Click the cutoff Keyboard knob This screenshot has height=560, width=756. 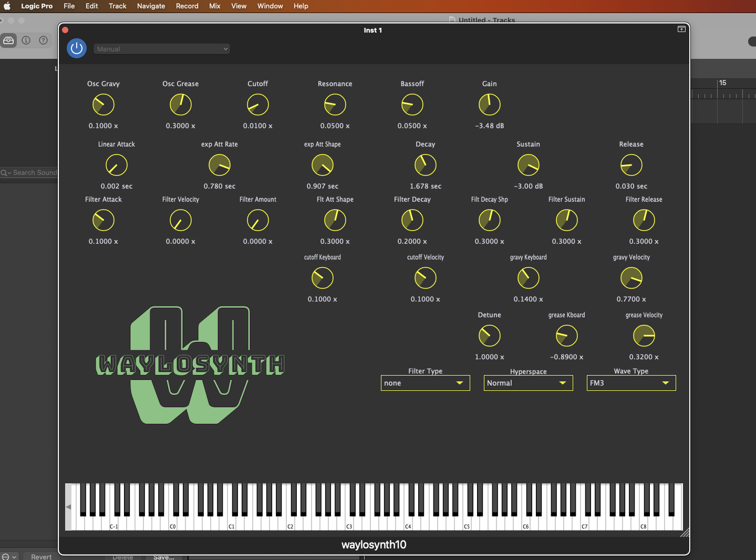(x=323, y=278)
